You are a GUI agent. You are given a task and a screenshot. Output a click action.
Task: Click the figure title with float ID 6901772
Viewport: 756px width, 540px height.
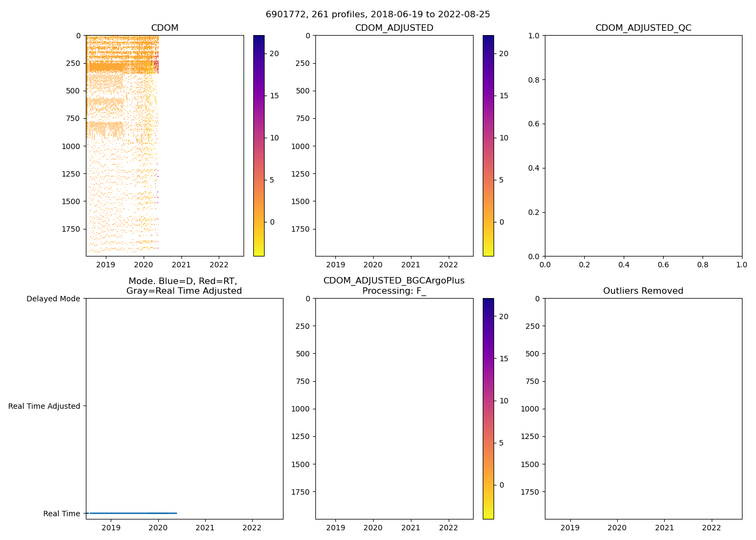(378, 15)
